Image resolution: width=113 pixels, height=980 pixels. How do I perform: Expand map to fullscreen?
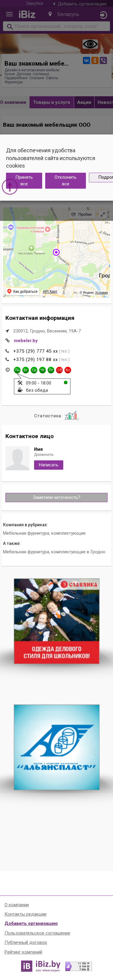(x=103, y=215)
